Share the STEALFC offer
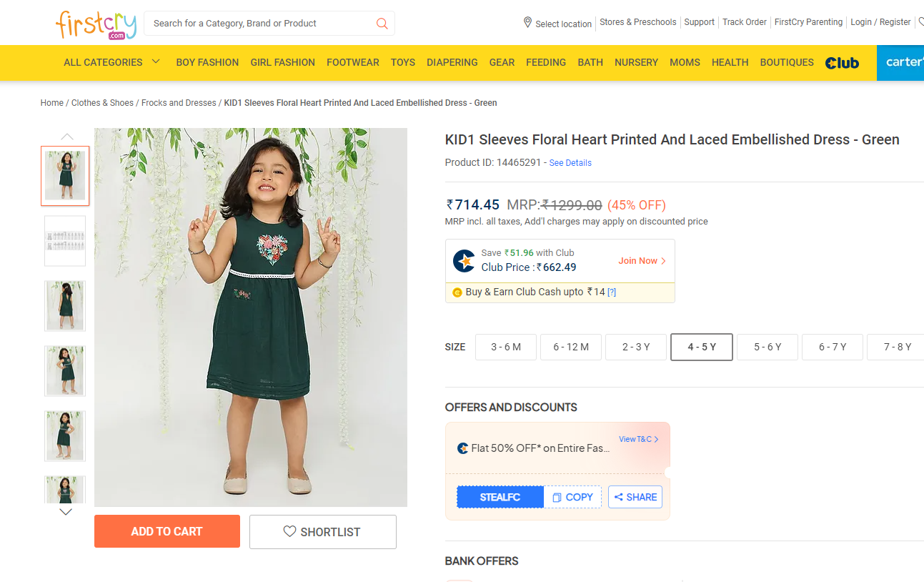The height and width of the screenshot is (582, 924). (635, 497)
